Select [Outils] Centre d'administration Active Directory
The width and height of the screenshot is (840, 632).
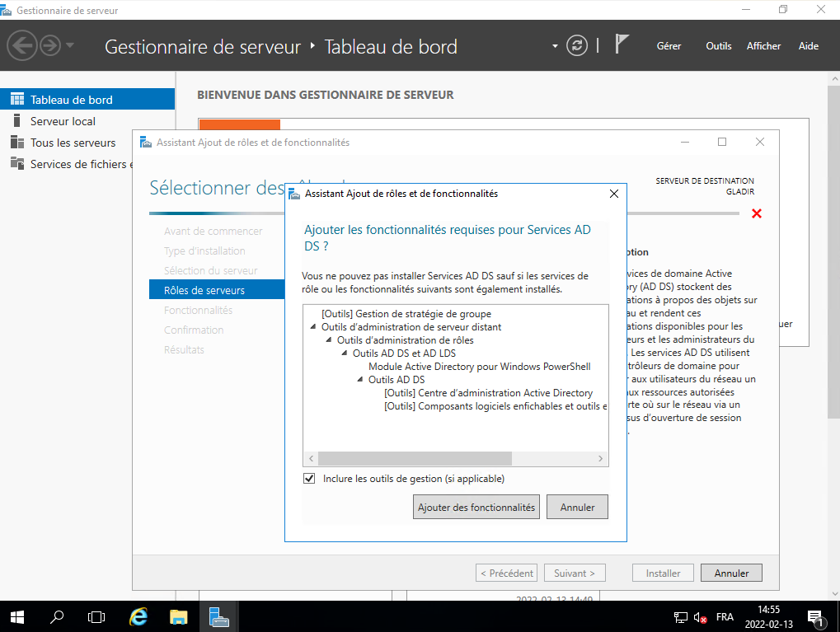[x=488, y=392]
